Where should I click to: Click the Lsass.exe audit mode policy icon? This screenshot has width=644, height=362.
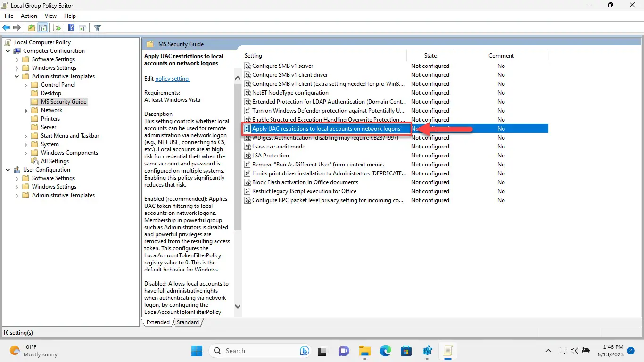[248, 147]
